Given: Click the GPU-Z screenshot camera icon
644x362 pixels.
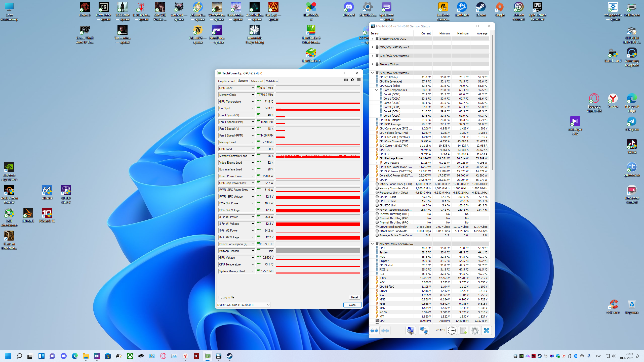Looking at the screenshot, I should coord(346,80).
